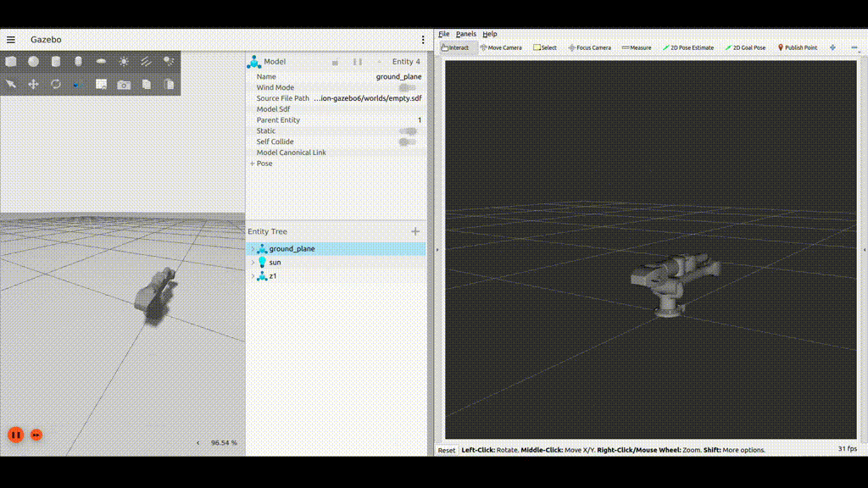Toggle the inspector lock icon

335,62
